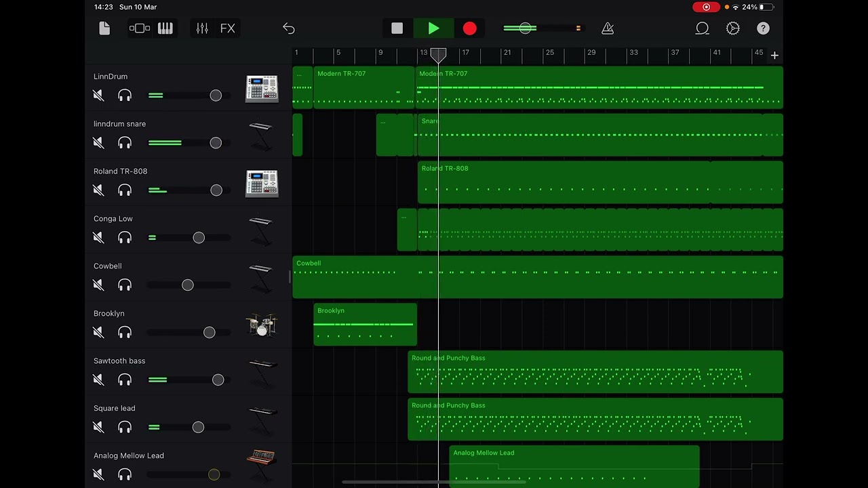Mute the Conga Low track
868x488 pixels.
tap(99, 238)
